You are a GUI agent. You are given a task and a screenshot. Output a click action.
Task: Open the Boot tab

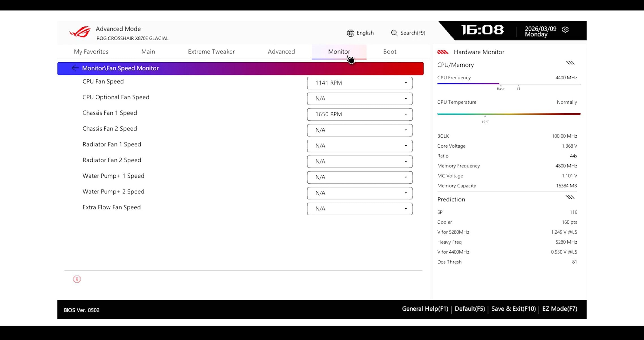pyautogui.click(x=389, y=52)
